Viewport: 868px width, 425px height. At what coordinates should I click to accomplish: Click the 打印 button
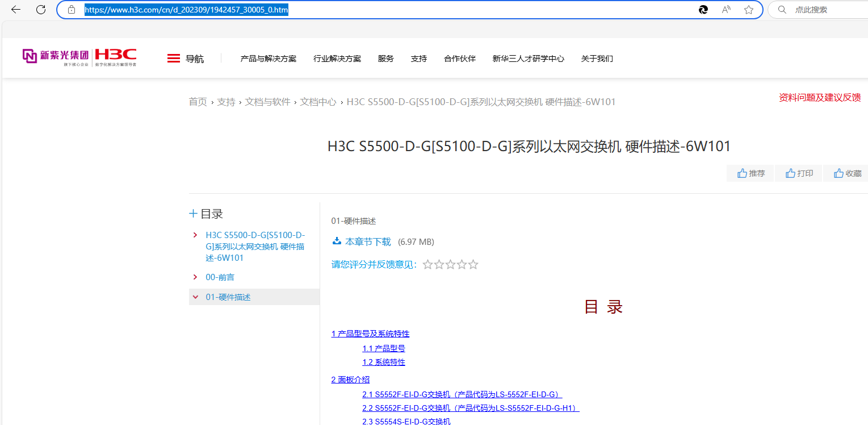click(x=798, y=173)
